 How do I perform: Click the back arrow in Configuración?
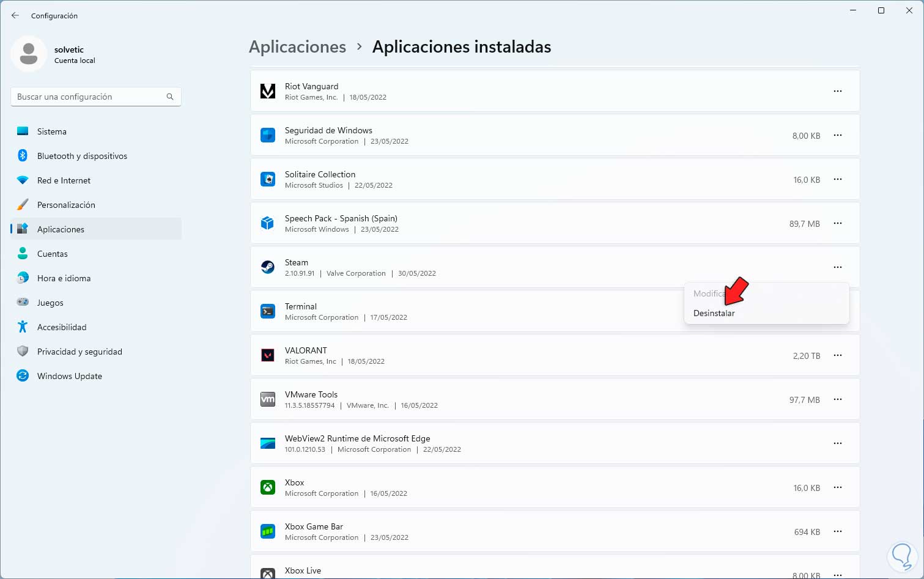[15, 15]
